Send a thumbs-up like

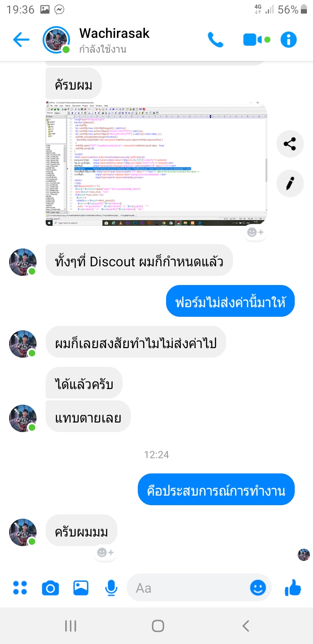coord(293,587)
